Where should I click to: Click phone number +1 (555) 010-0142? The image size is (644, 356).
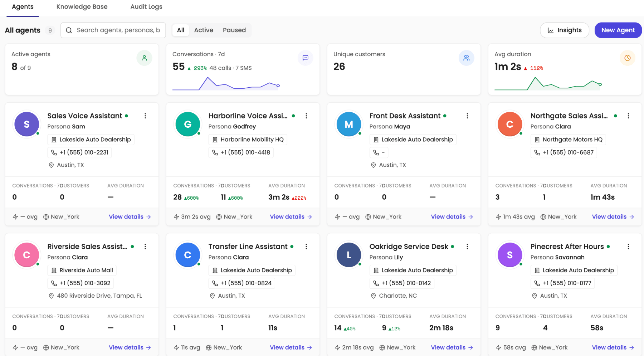click(x=402, y=283)
